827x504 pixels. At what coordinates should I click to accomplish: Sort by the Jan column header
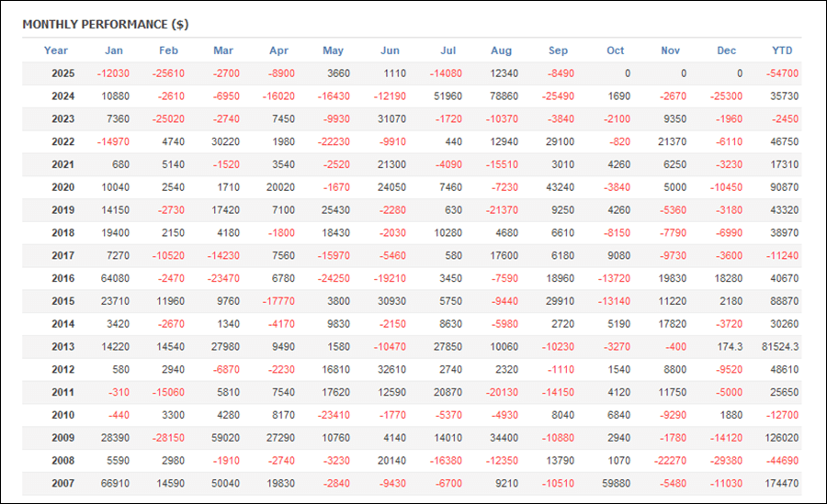[x=114, y=50]
